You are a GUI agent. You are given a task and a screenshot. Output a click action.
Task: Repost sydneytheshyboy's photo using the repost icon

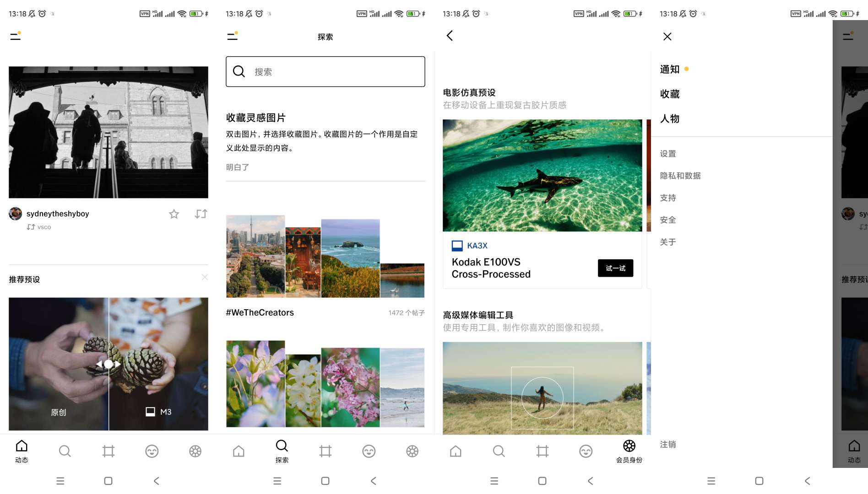[x=201, y=214]
